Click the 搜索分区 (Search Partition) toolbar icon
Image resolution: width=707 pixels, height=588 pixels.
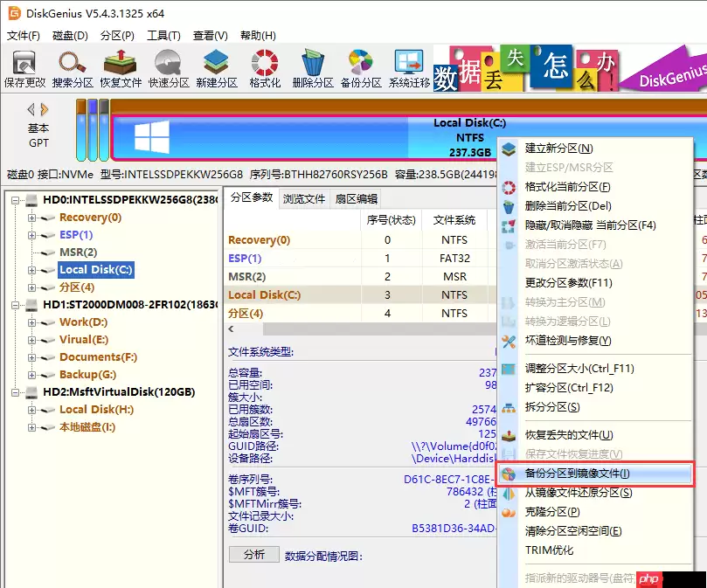point(73,69)
